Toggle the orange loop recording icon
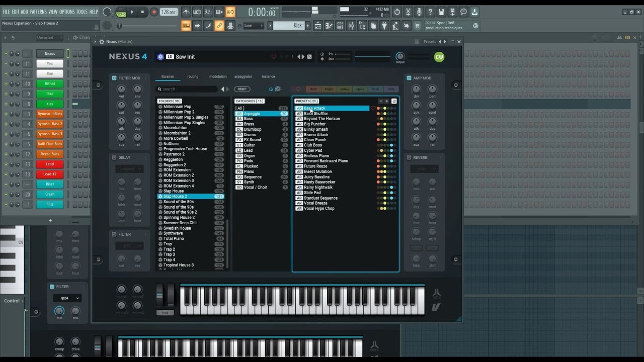The image size is (644, 362). click(x=230, y=12)
